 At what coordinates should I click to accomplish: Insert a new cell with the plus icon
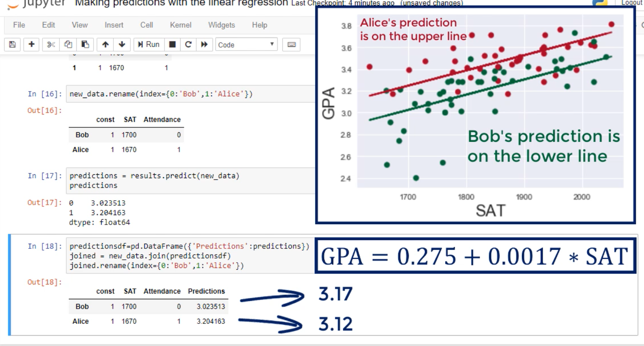[x=32, y=44]
